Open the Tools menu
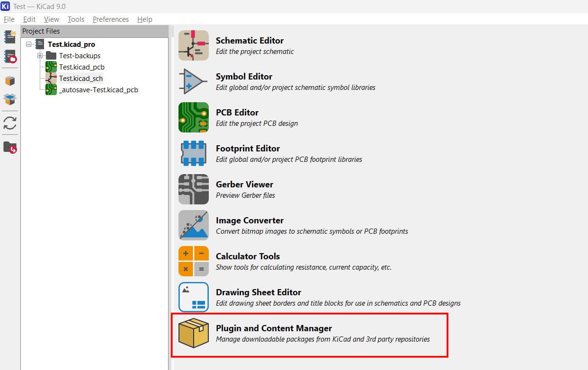The width and height of the screenshot is (588, 370). tap(76, 19)
